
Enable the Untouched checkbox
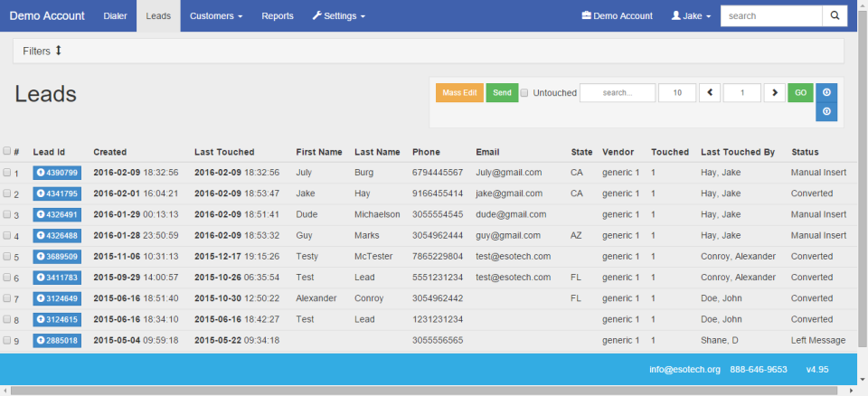point(524,92)
